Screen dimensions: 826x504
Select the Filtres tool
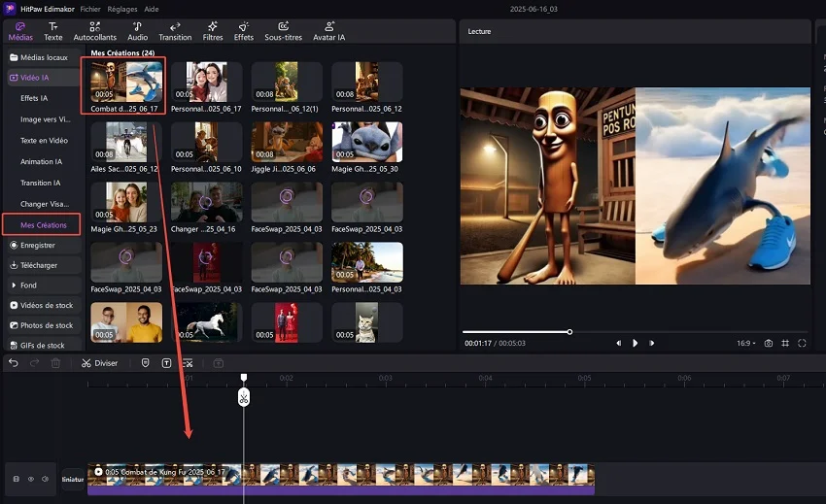pyautogui.click(x=212, y=31)
